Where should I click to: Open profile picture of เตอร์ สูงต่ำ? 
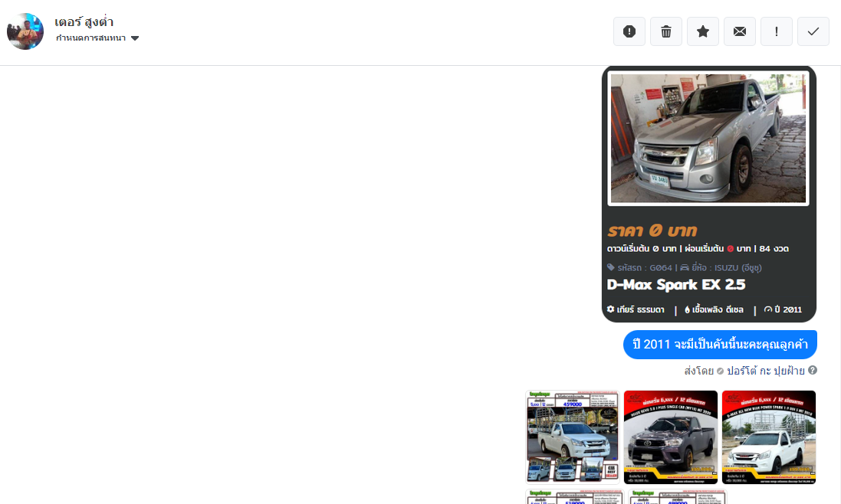click(25, 31)
